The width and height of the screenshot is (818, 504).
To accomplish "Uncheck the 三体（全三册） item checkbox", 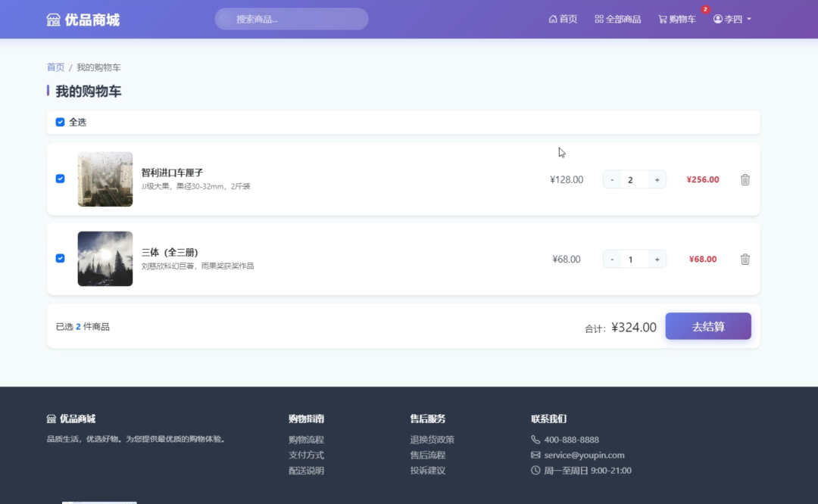I will point(60,259).
